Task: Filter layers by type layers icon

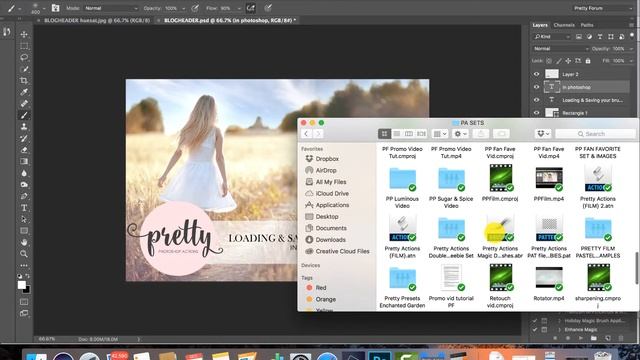Action: coord(600,37)
